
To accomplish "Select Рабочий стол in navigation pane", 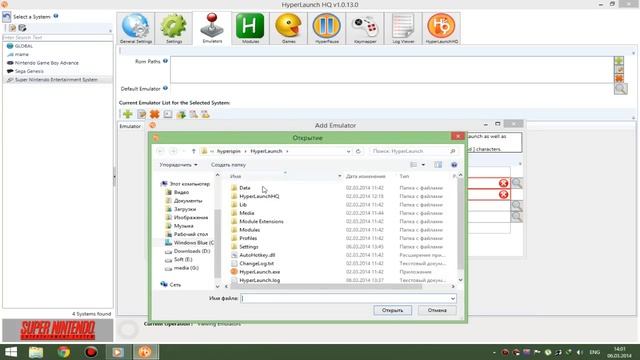I will click(191, 234).
